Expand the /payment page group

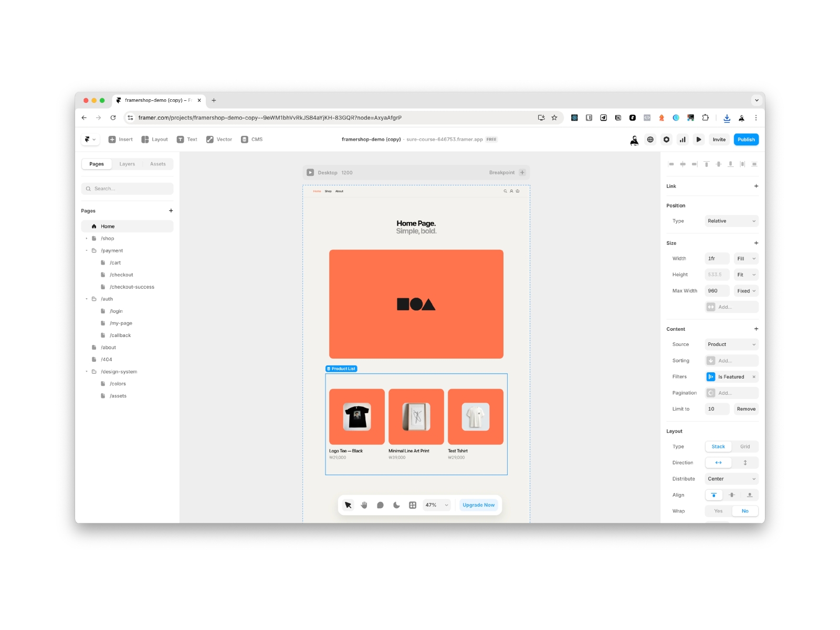coord(87,250)
